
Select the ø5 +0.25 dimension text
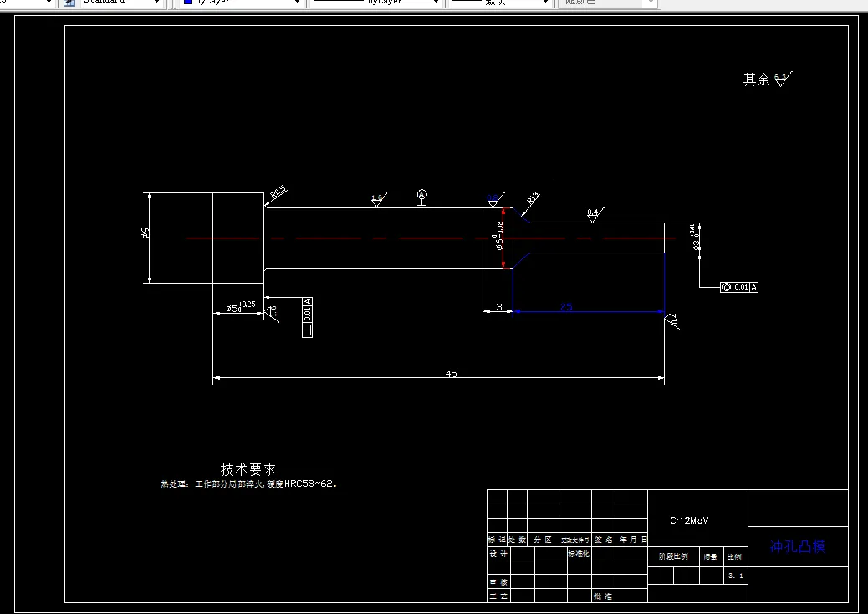(241, 306)
